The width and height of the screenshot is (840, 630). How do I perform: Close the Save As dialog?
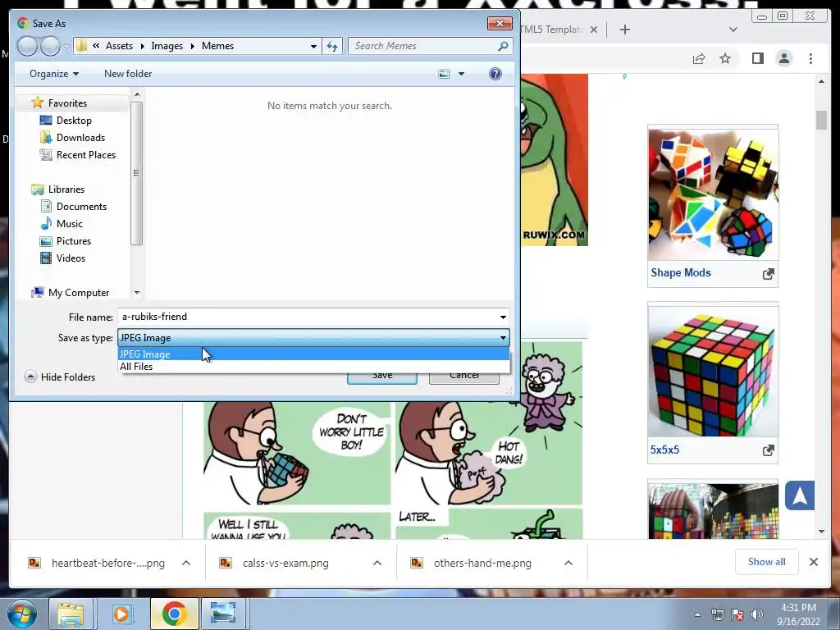coord(500,23)
